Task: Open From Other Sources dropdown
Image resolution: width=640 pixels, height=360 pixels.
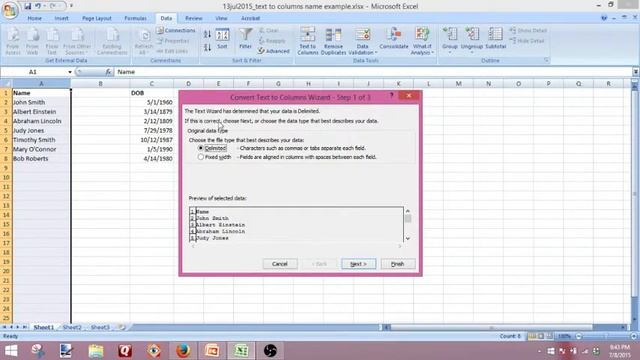Action: point(77,42)
